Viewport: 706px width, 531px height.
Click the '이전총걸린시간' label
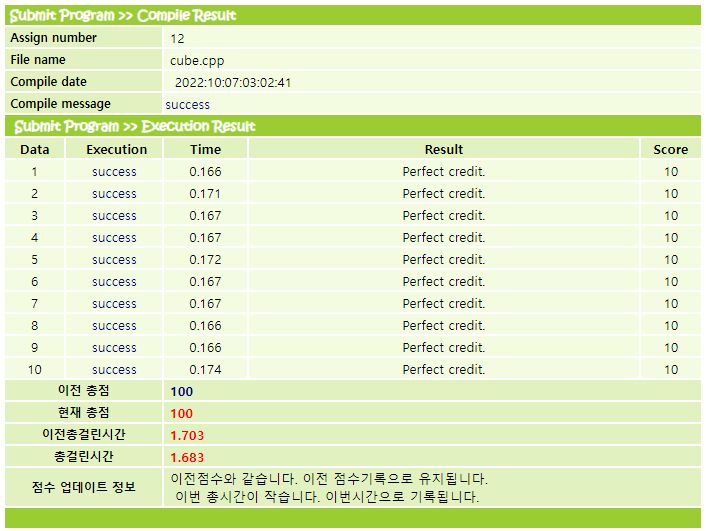click(x=83, y=434)
